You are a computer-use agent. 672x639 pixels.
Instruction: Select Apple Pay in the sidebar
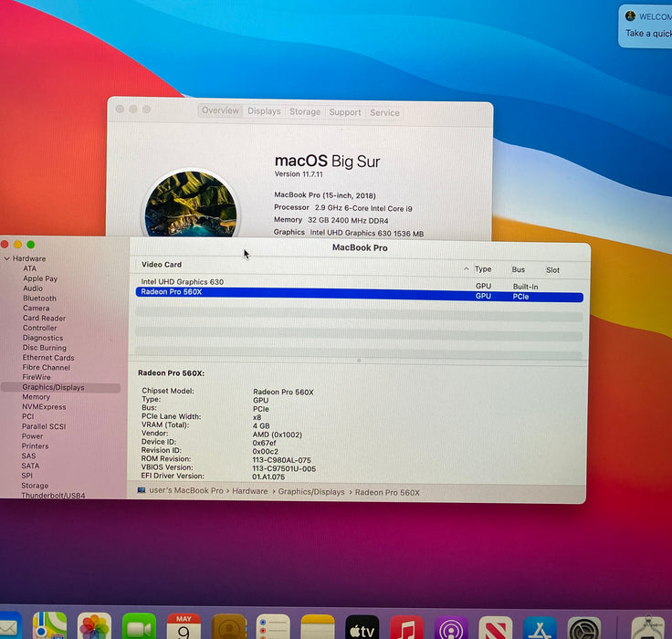[40, 278]
